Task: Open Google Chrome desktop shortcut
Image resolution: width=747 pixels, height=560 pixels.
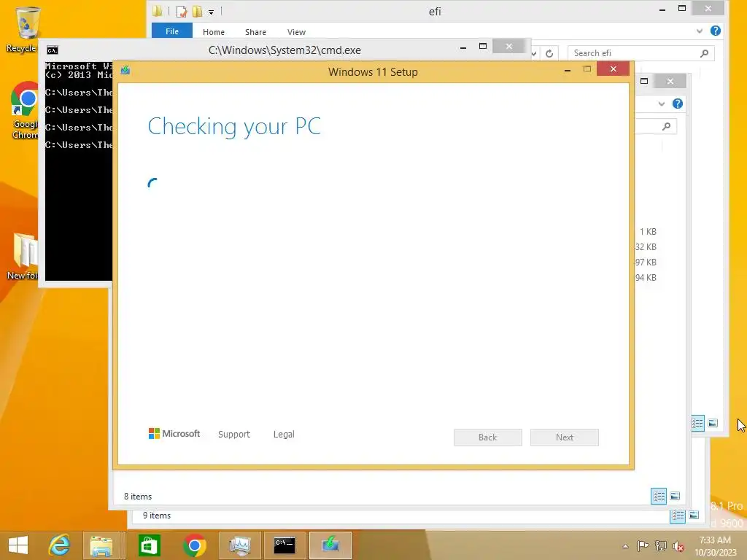Action: (x=24, y=111)
